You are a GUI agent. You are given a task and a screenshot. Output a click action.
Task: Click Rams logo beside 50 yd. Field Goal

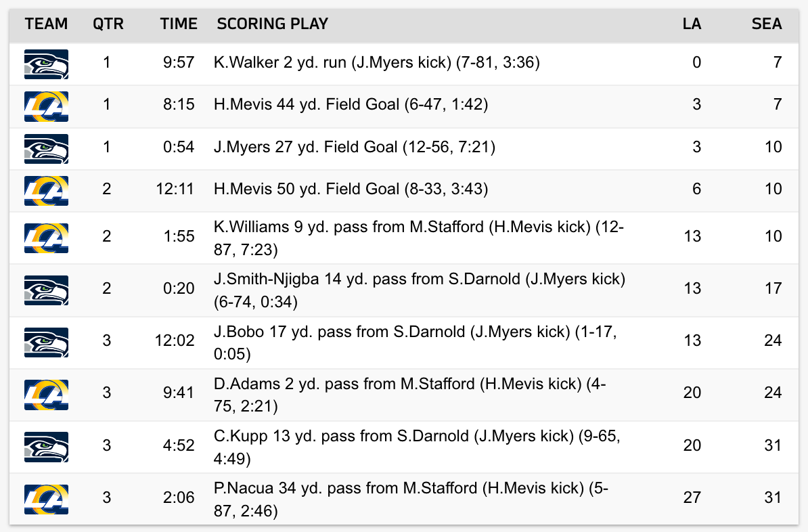coord(47,191)
